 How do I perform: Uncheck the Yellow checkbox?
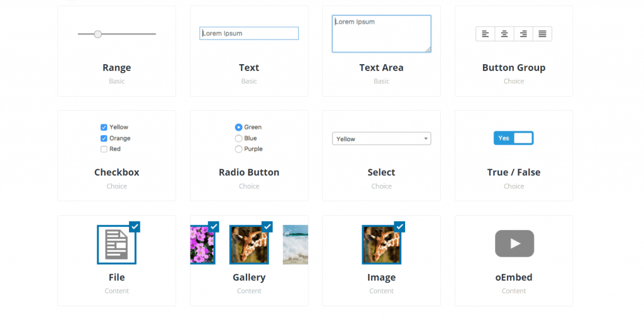click(104, 128)
